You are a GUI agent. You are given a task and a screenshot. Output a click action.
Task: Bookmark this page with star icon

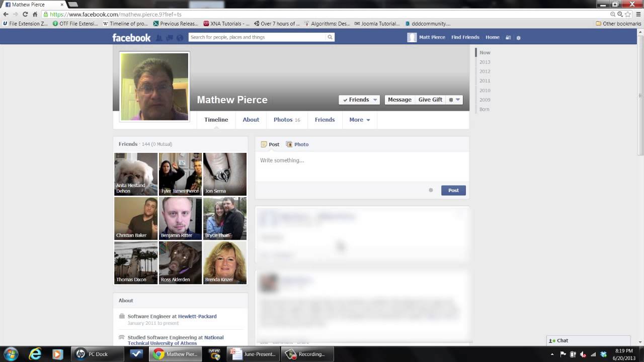(628, 15)
